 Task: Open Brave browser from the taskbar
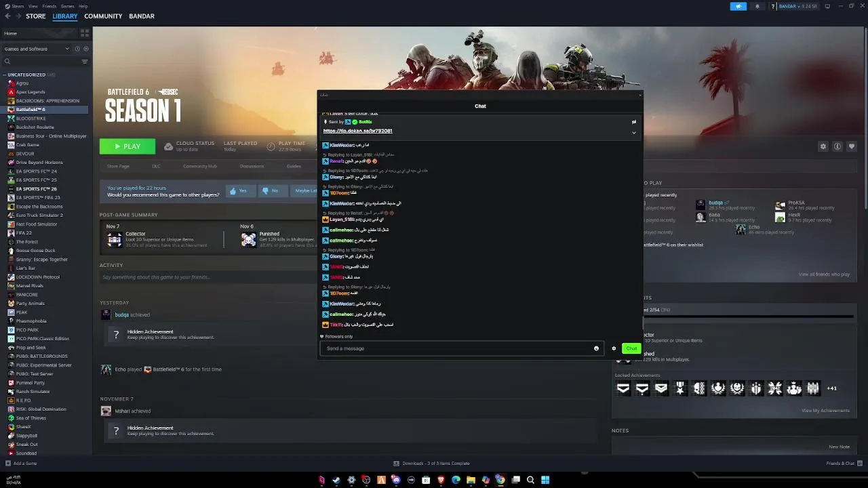(441, 480)
